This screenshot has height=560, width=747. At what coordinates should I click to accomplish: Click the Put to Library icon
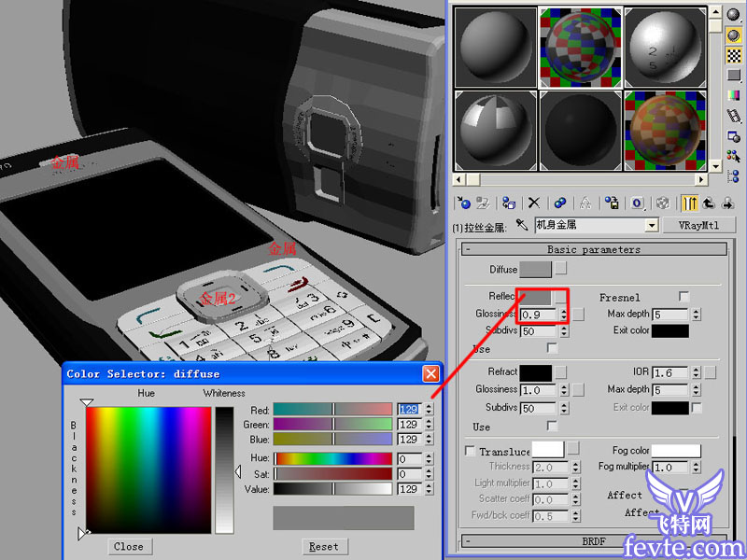tap(612, 203)
